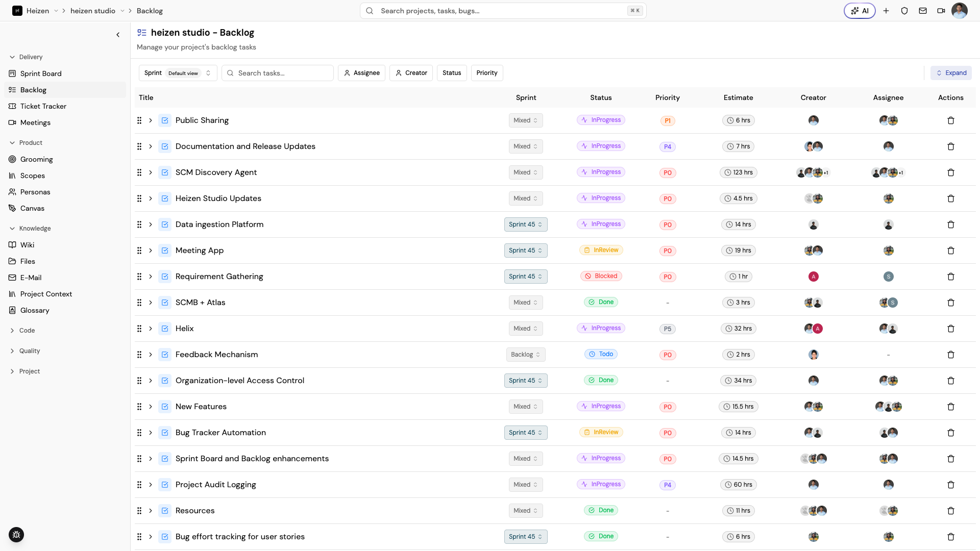The image size is (980, 551).
Task: Open Project Context in sidebar
Action: click(65, 294)
